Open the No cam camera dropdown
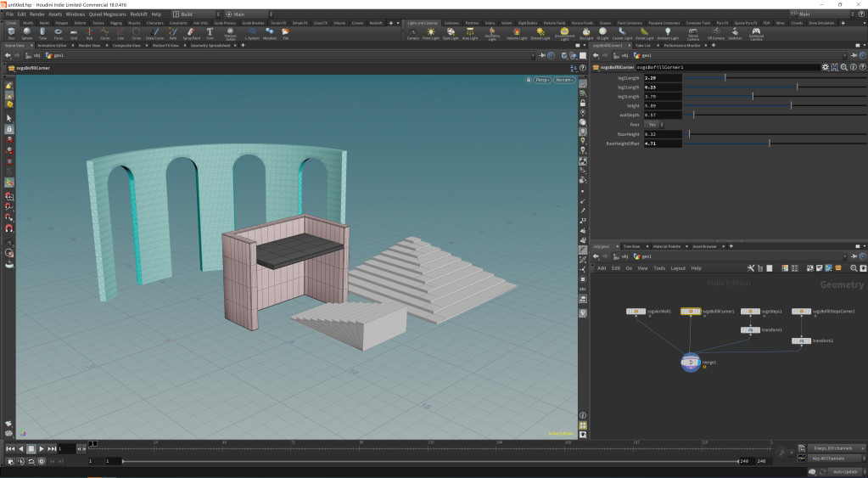Screen dimensions: 868x478 [x=564, y=80]
